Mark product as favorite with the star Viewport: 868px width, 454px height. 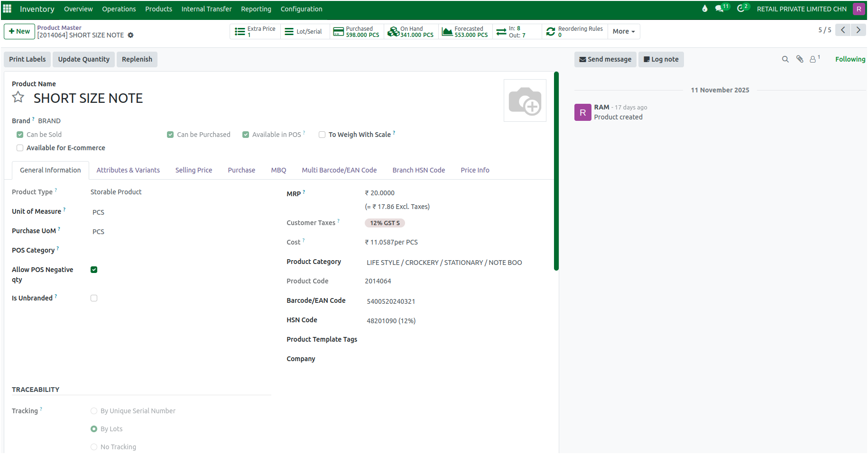[18, 97]
